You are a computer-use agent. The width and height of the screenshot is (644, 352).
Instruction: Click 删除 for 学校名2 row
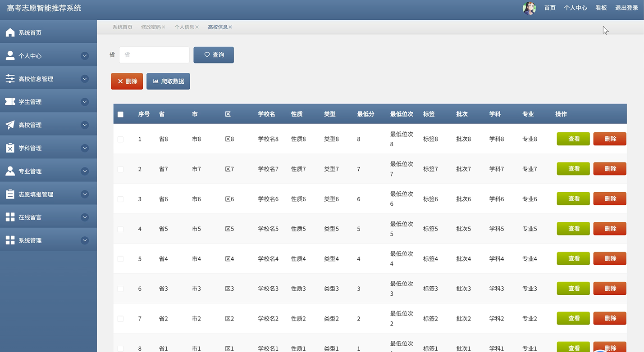[x=610, y=318]
